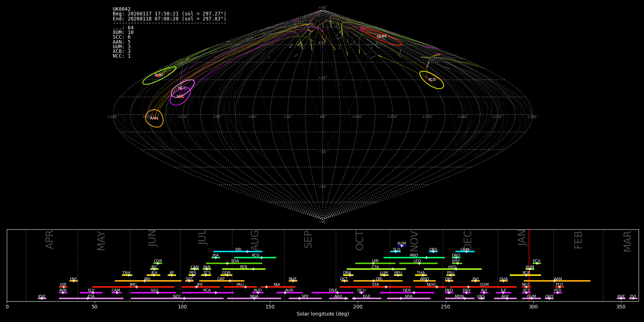644x322 pixels.
Task: Select the yellow-green SDA shower bar
Action: [234, 263]
